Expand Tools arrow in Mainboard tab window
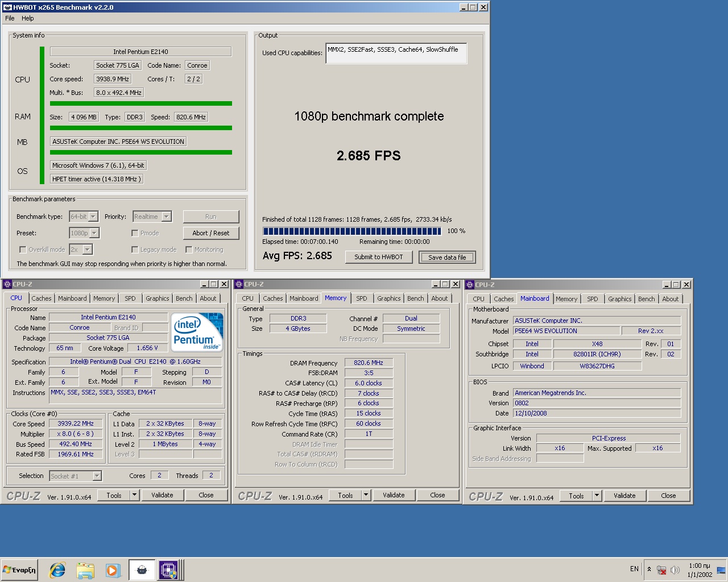The width and height of the screenshot is (728, 582). tap(597, 496)
